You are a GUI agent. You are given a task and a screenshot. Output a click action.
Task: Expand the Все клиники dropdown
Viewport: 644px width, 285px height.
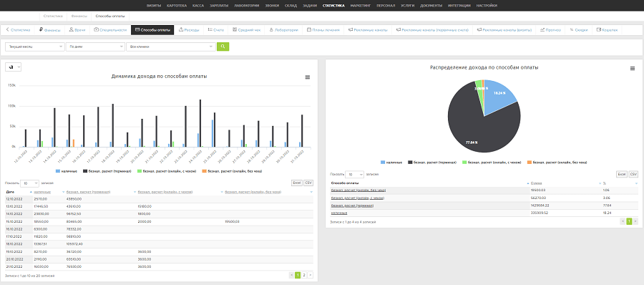[x=171, y=47]
